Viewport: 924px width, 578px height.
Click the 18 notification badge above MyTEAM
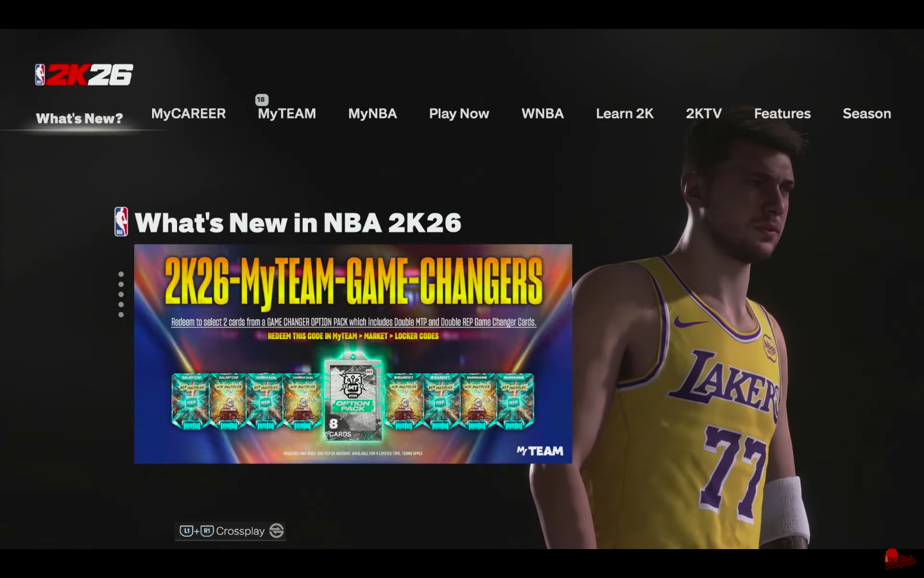point(261,100)
